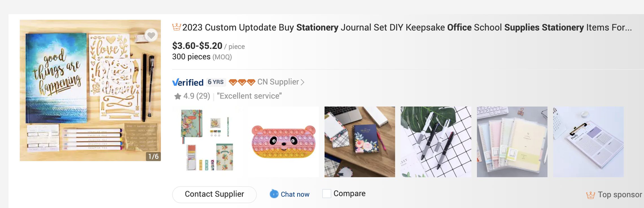Screen dimensions: 644x208
Task: Click the 6 YRS supplier badge
Action: 216,82
